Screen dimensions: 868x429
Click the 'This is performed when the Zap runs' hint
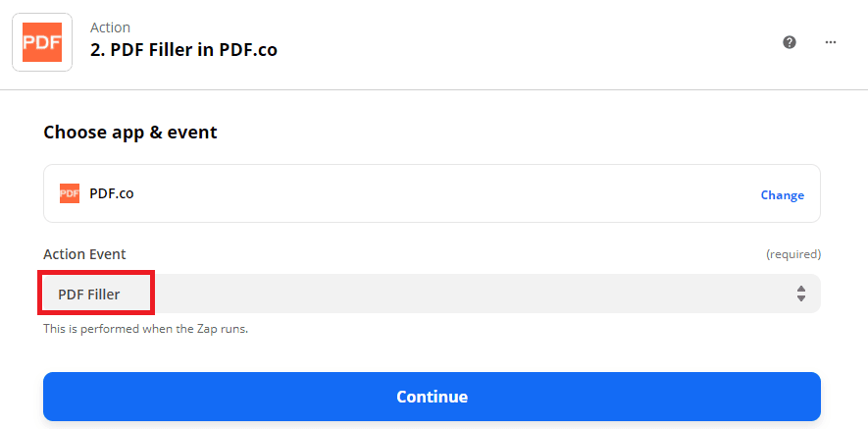click(x=145, y=329)
